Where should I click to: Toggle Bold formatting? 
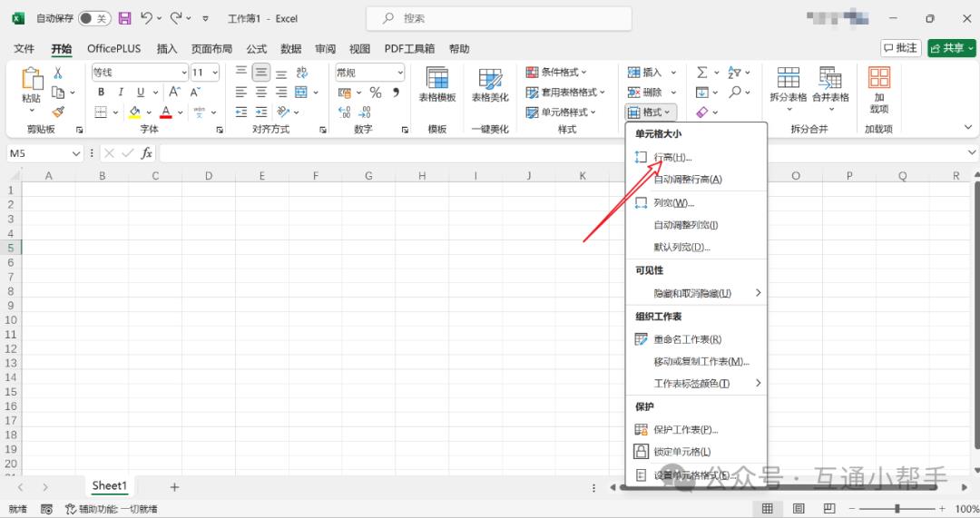tap(102, 93)
